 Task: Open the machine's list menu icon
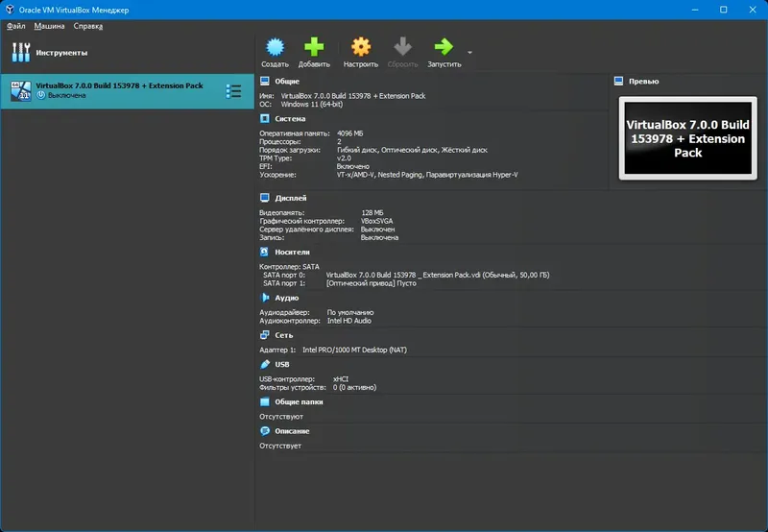[233, 91]
